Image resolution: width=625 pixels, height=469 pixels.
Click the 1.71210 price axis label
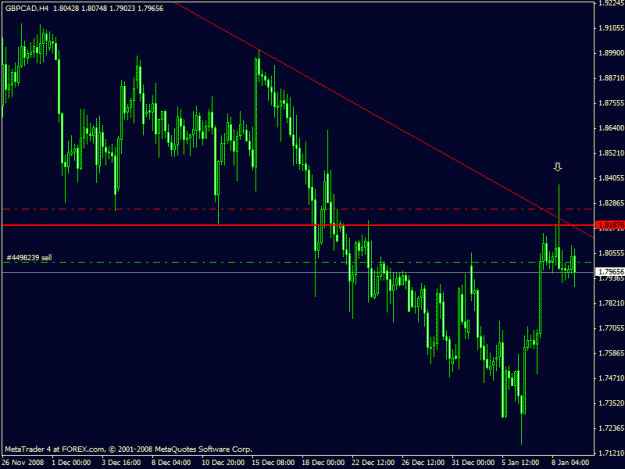[611, 453]
